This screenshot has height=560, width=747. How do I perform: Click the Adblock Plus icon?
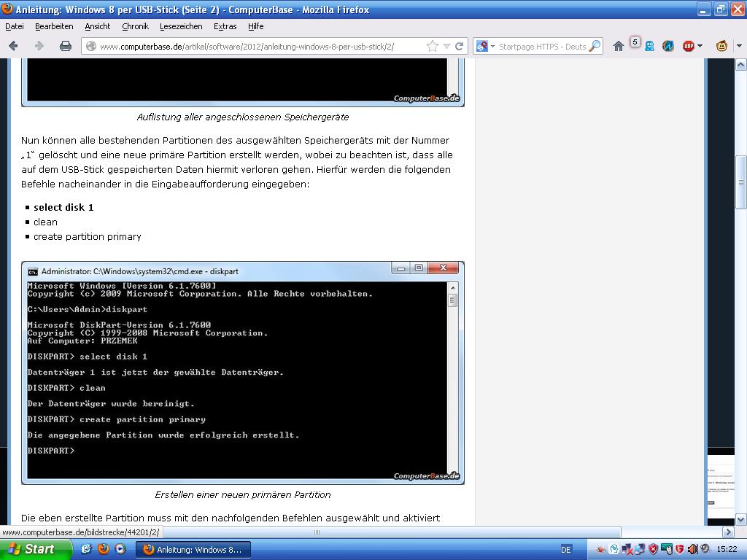pyautogui.click(x=689, y=46)
